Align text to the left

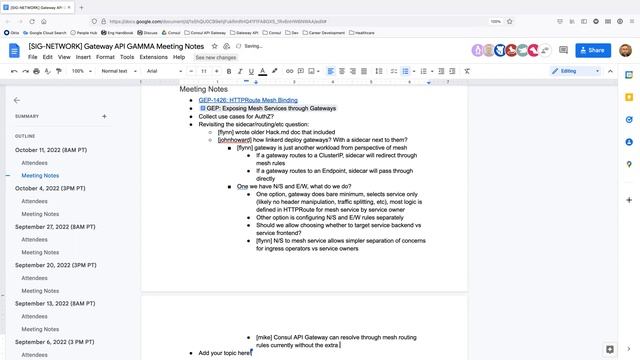click(x=331, y=71)
